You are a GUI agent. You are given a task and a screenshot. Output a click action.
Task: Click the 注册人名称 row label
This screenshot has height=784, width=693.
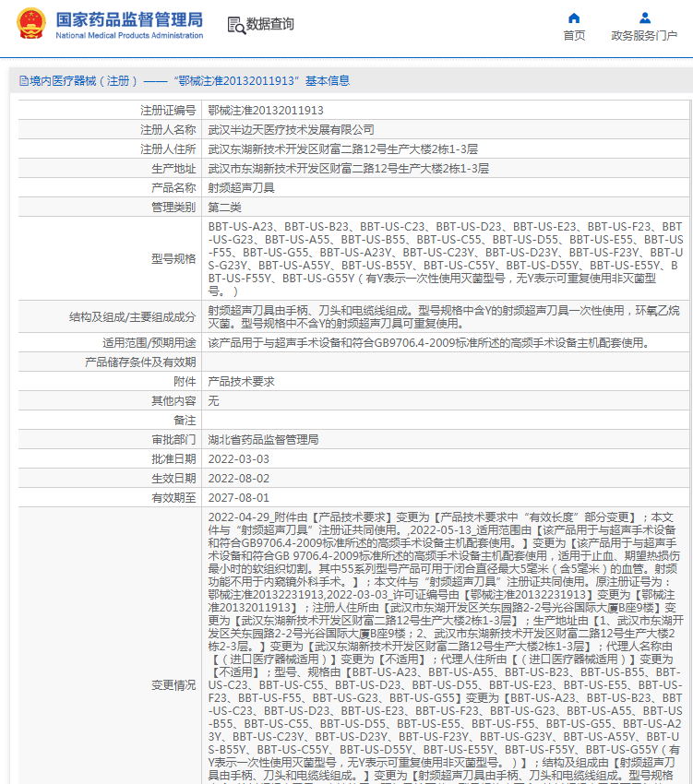pyautogui.click(x=168, y=130)
